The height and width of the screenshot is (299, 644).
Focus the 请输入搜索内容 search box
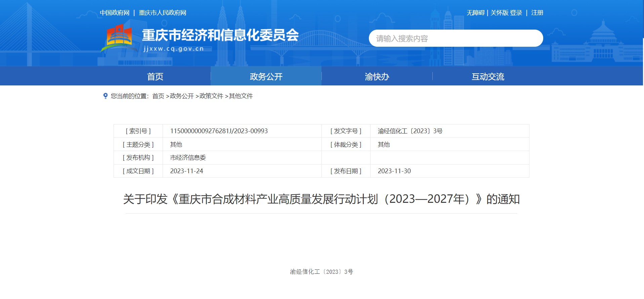coord(456,38)
